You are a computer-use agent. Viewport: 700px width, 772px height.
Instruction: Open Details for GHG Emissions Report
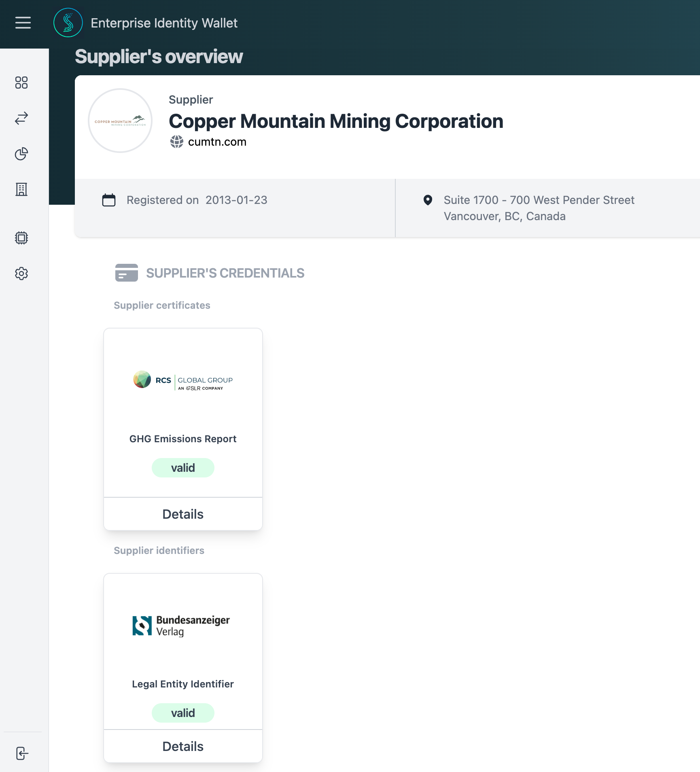click(x=183, y=514)
